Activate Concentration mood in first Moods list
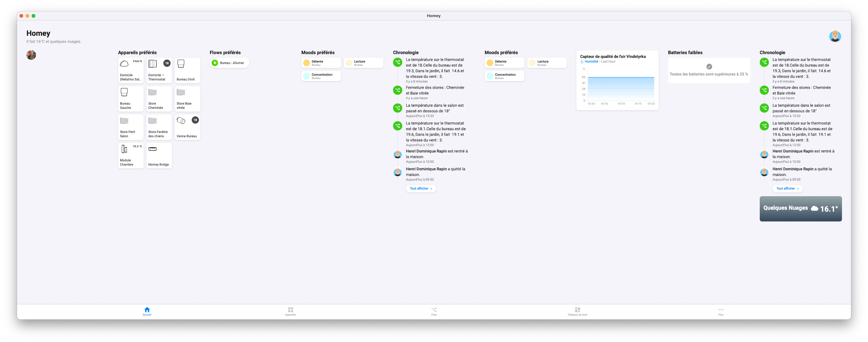This screenshot has height=342, width=868. tap(321, 76)
